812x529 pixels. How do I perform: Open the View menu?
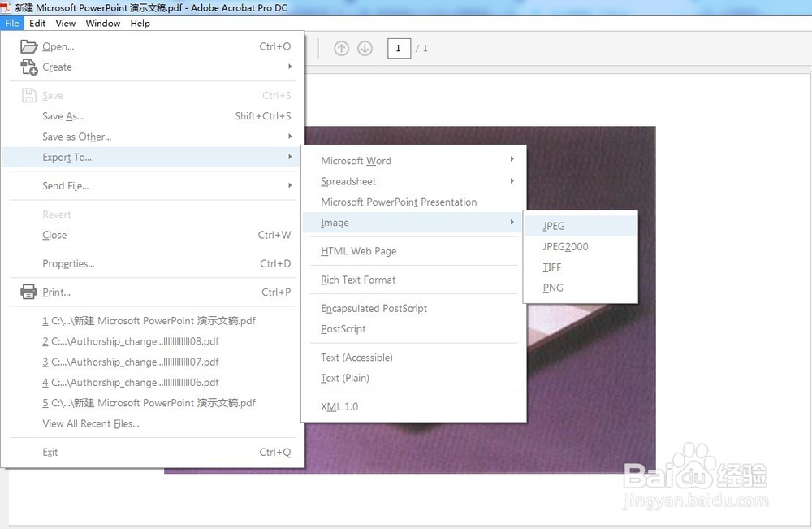pos(66,24)
